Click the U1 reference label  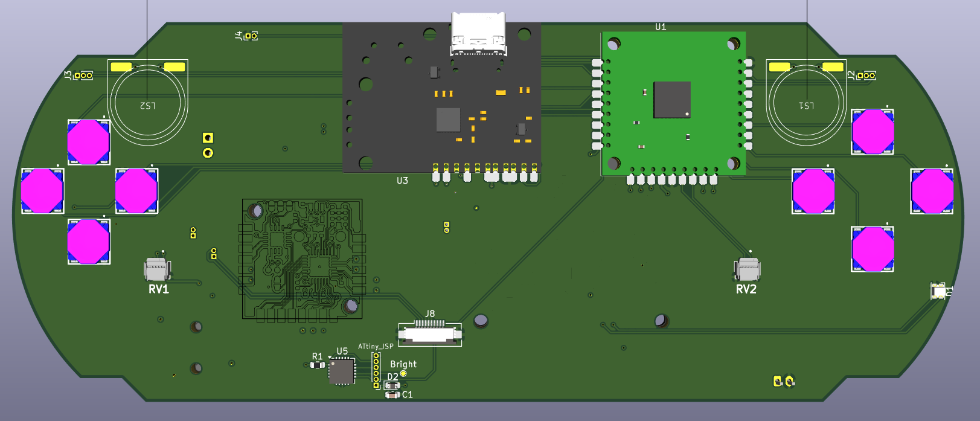[x=661, y=27]
